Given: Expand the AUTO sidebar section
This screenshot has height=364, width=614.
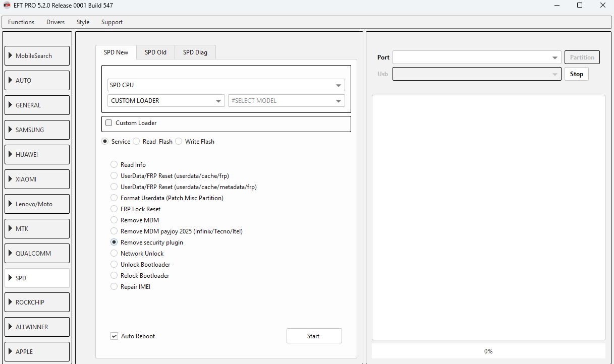Looking at the screenshot, I should [x=37, y=81].
